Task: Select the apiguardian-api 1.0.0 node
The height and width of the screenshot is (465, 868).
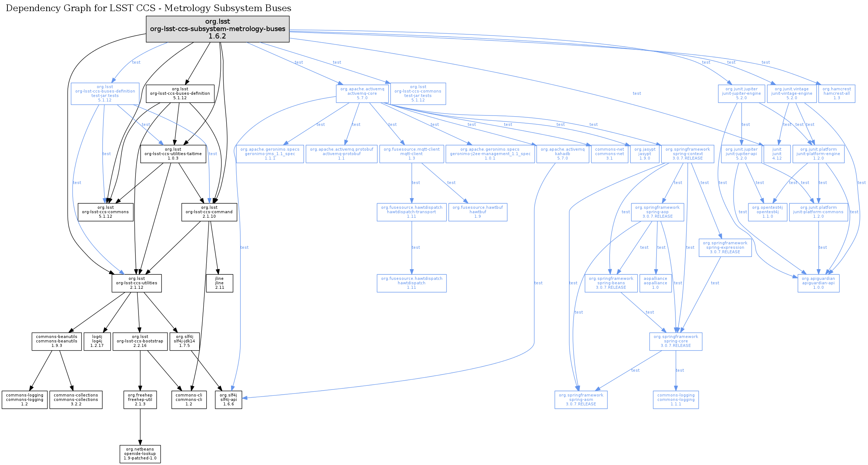Action: pyautogui.click(x=818, y=283)
